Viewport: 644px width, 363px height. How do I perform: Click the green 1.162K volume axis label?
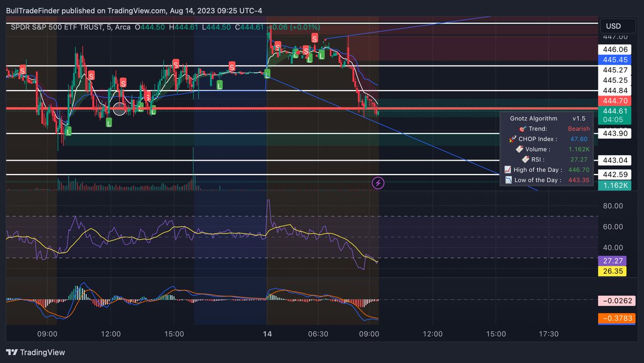615,185
